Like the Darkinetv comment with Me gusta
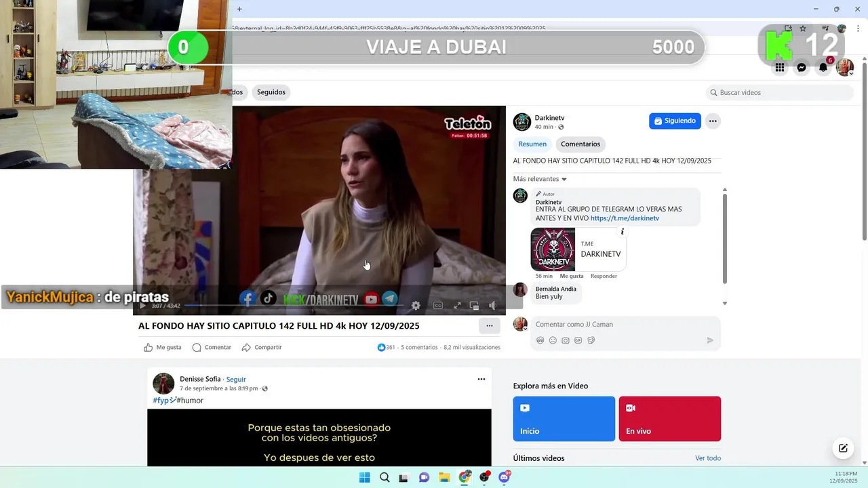 572,276
